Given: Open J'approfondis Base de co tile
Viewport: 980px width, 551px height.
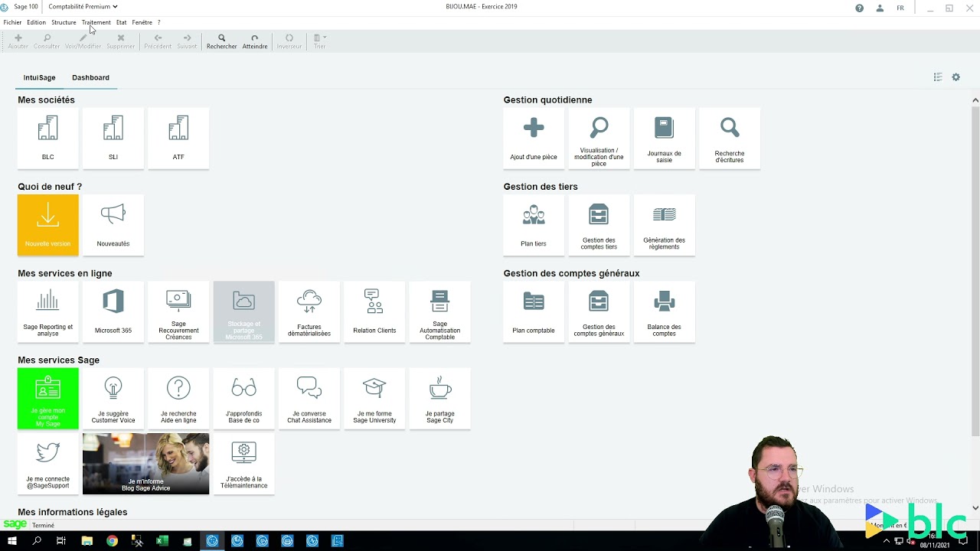Looking at the screenshot, I should point(243,399).
